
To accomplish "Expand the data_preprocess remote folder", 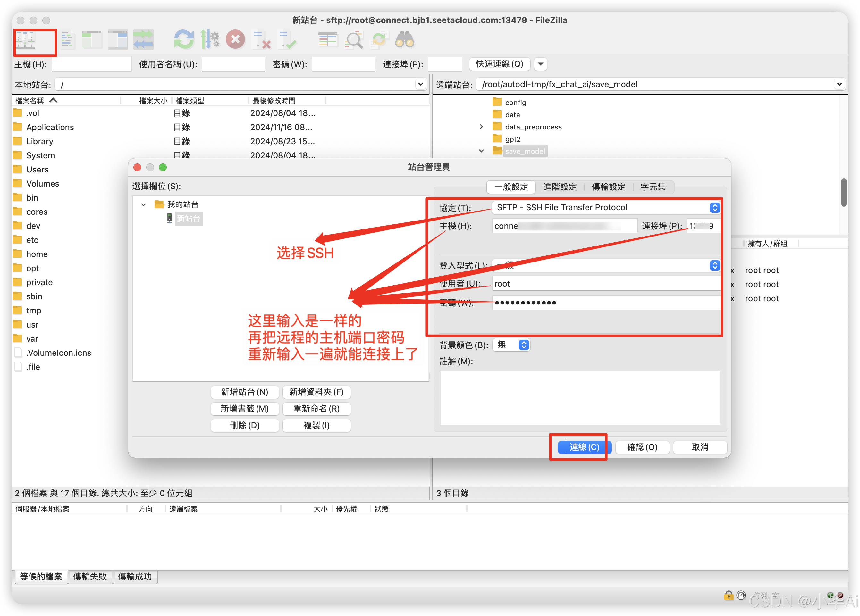I will (481, 127).
